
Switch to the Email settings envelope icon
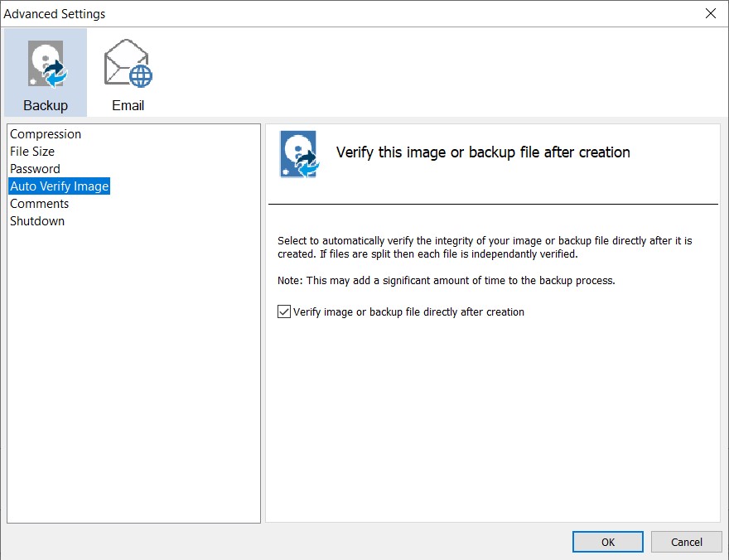(128, 64)
